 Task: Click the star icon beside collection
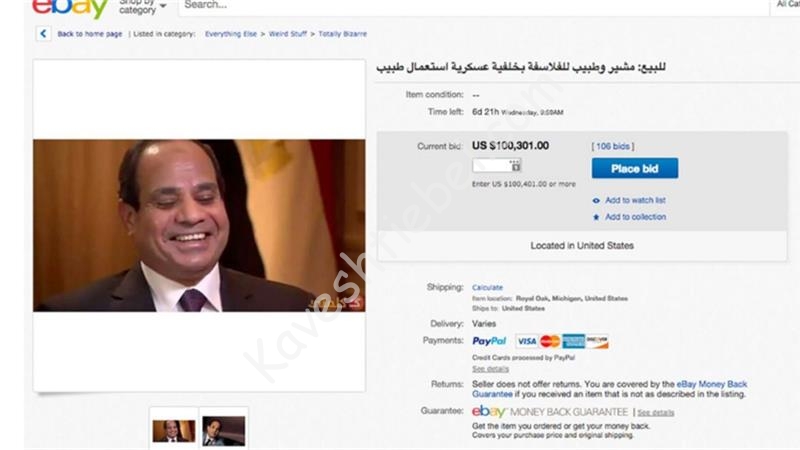(596, 217)
